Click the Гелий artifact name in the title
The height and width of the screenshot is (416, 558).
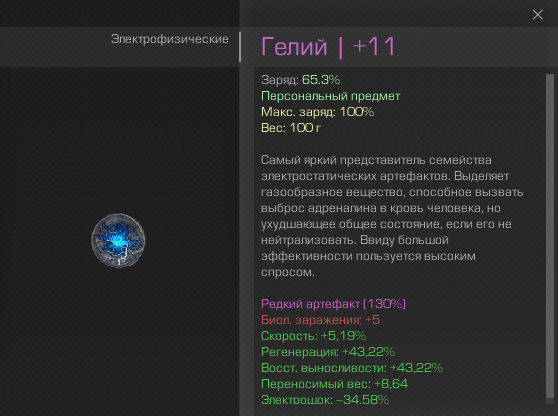pos(294,47)
